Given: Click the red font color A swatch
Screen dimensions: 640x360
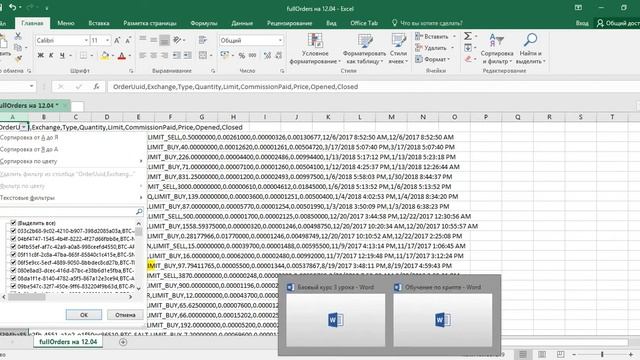Looking at the screenshot, I should tap(122, 56).
